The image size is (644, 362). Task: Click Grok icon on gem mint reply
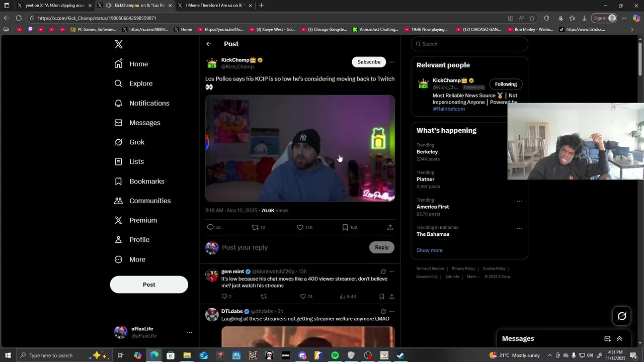[383, 271]
